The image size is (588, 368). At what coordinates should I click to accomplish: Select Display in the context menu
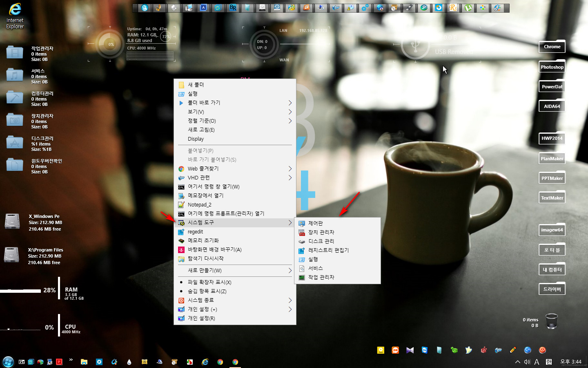pos(235,139)
